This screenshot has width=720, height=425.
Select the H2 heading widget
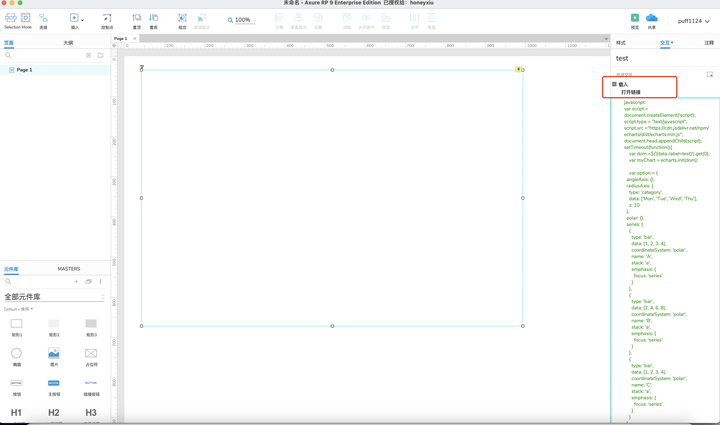[x=54, y=413]
